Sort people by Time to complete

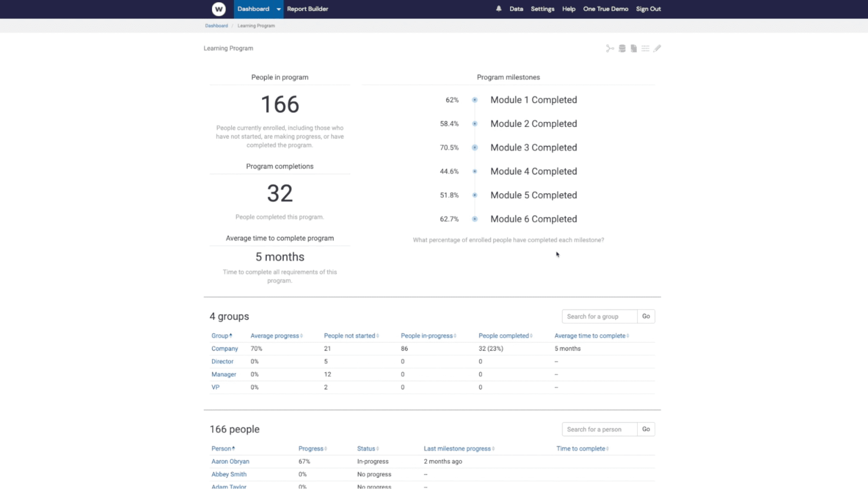click(583, 449)
